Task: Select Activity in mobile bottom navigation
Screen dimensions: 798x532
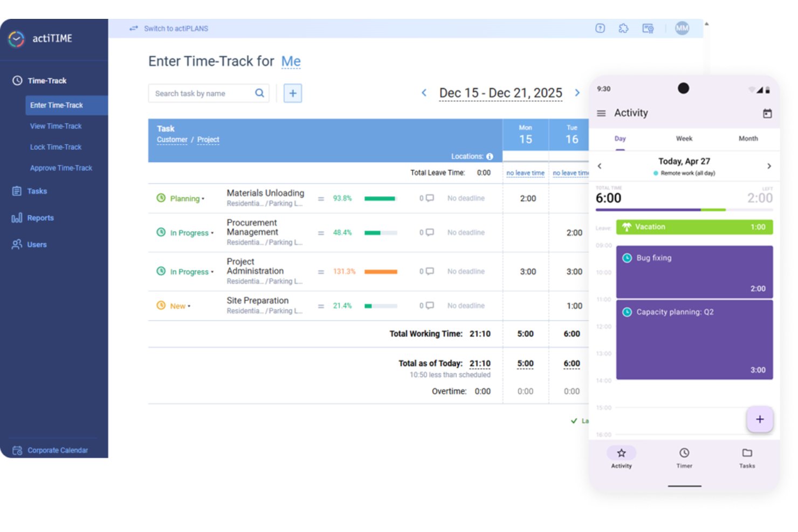Action: pyautogui.click(x=621, y=458)
